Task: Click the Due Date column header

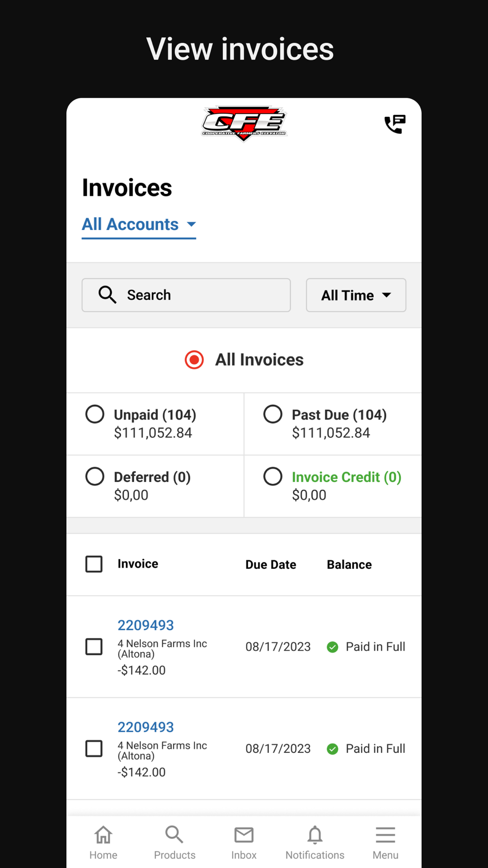Action: tap(271, 565)
